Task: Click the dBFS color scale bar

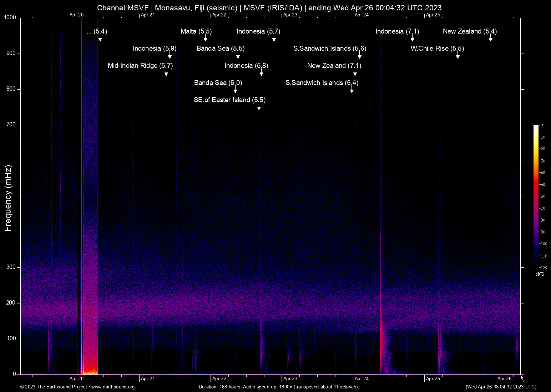Action: 536,196
